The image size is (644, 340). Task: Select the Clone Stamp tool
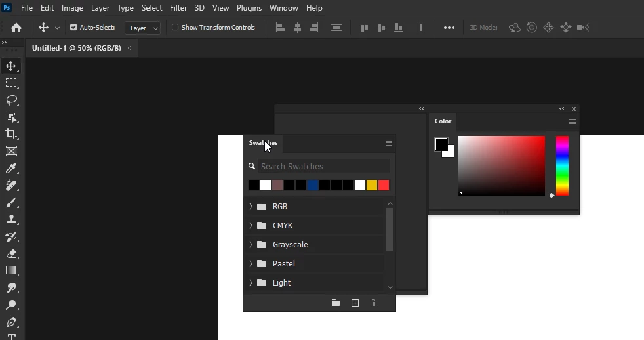point(11,219)
